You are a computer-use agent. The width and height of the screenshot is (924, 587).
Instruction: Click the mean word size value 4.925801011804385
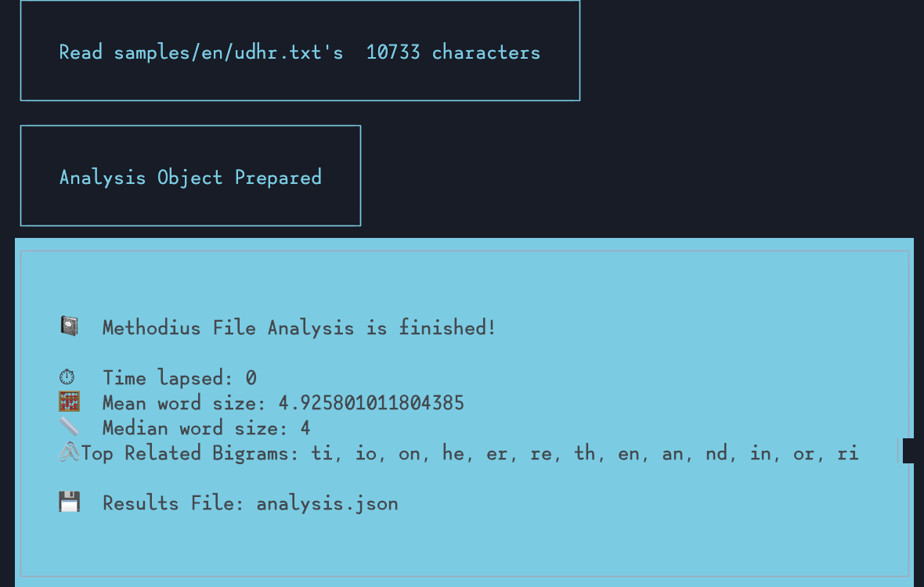[x=371, y=403]
